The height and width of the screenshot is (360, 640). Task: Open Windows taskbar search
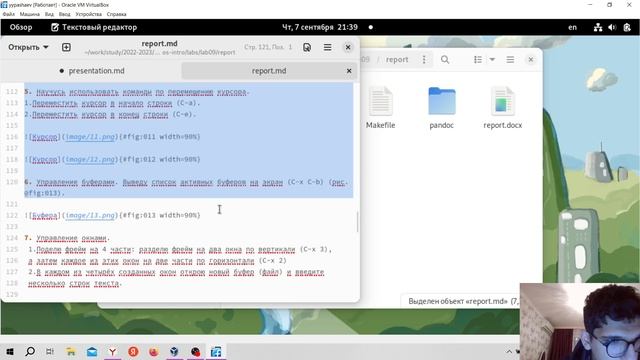[x=30, y=351]
